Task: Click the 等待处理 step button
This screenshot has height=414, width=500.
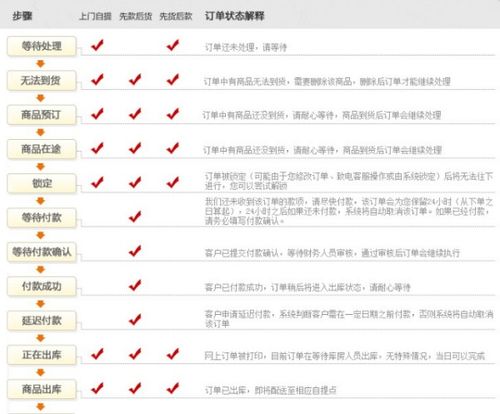Action: pos(42,46)
